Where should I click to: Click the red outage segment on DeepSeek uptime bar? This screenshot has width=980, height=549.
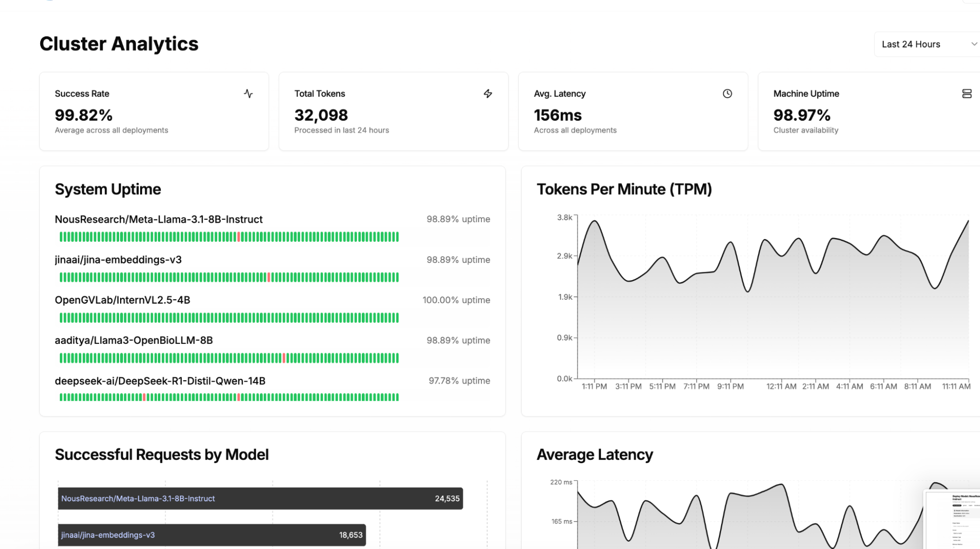coord(144,397)
